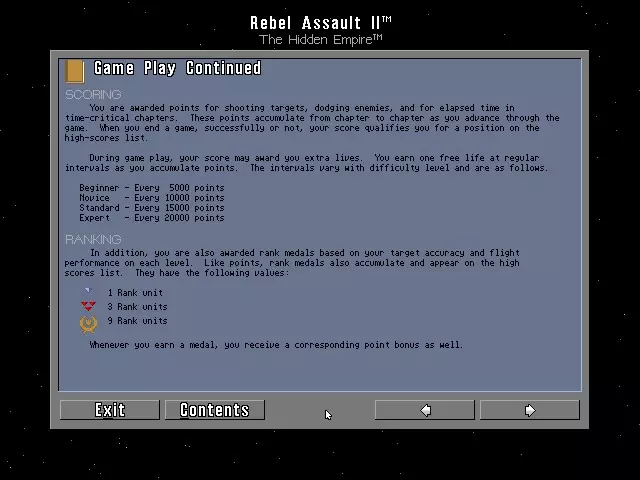Click the gold wreath medal icon
This screenshot has height=480, width=640.
click(88, 324)
